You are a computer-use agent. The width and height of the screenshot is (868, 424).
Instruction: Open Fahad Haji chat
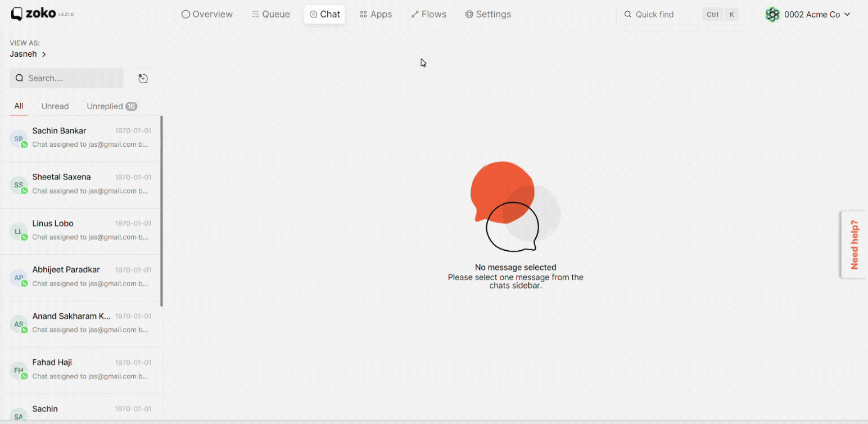tap(80, 370)
